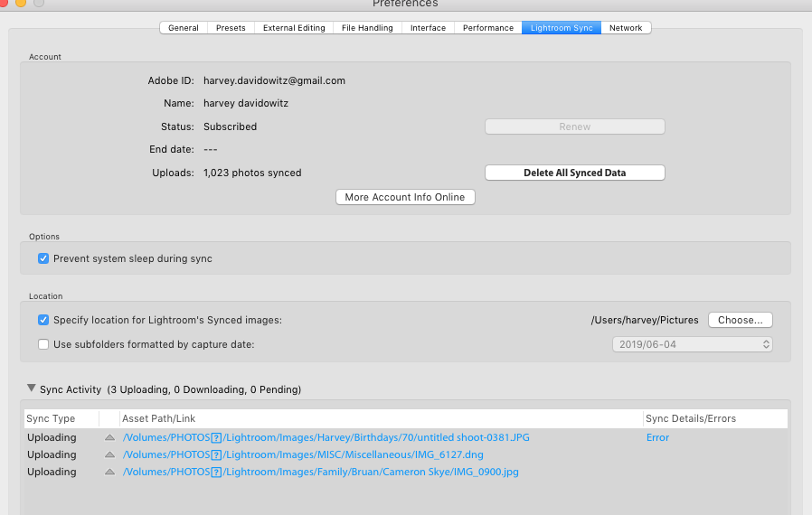
Task: Click the Asset Path/Link column header
Action: click(x=382, y=418)
